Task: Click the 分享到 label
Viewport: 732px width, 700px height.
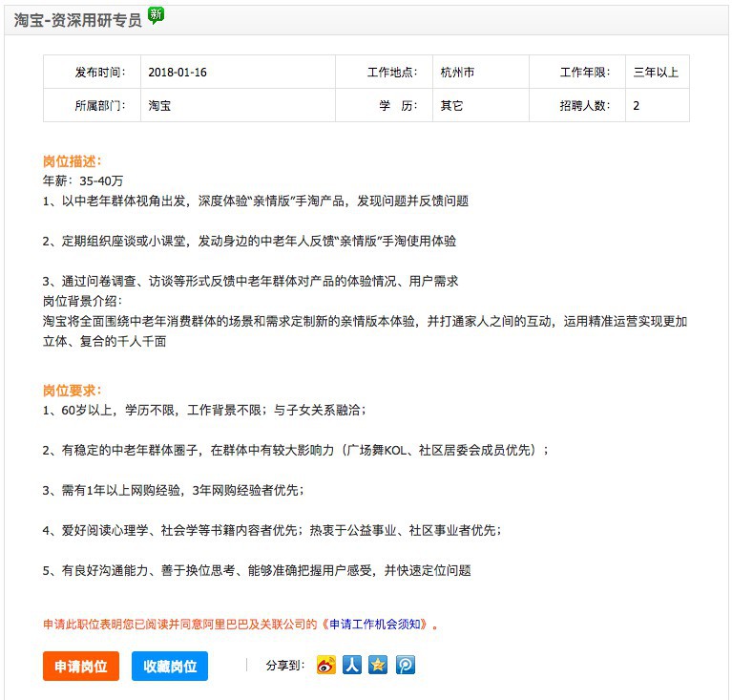Action: tap(285, 666)
